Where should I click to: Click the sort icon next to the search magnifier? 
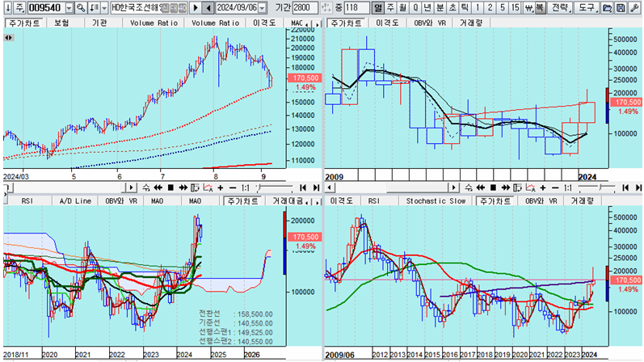pyautogui.click(x=94, y=7)
